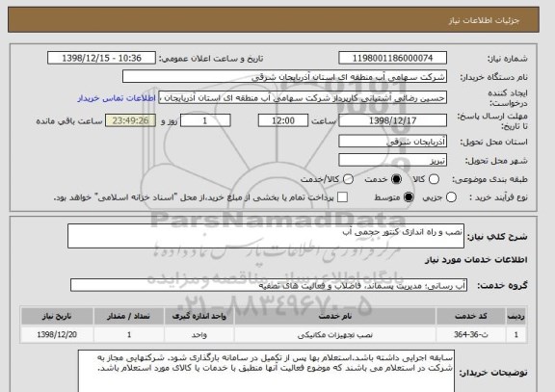The width and height of the screenshot is (555, 392).
Task: Click the شماره نیاز label
Action: click(508, 59)
